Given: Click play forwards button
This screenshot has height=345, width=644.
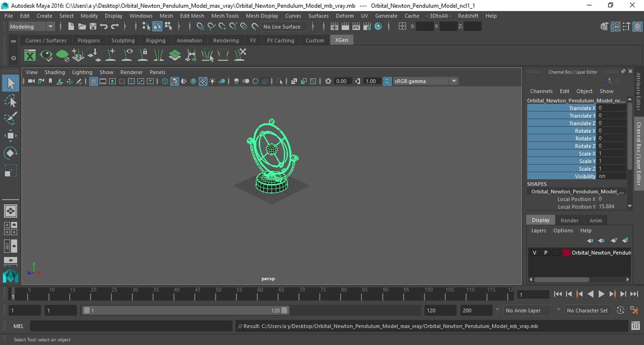Looking at the screenshot, I should point(601,294).
